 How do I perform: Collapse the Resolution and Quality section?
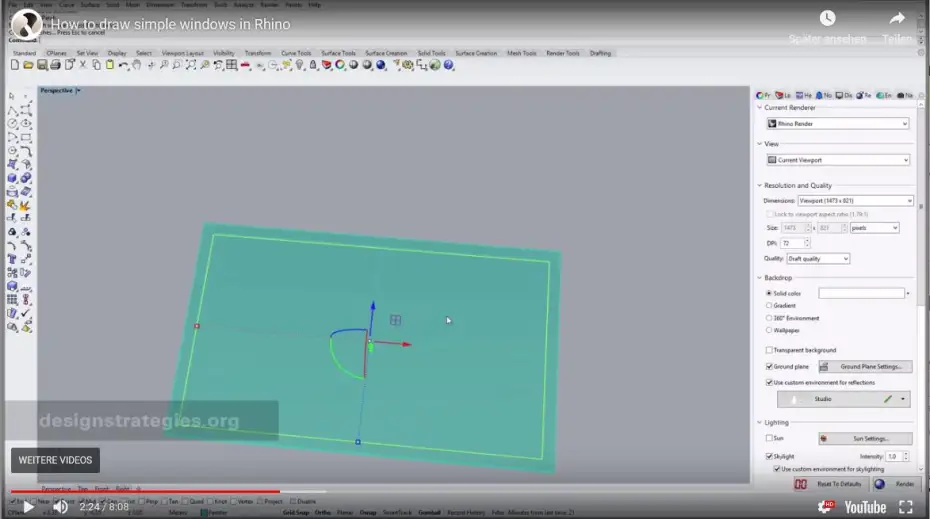(760, 185)
